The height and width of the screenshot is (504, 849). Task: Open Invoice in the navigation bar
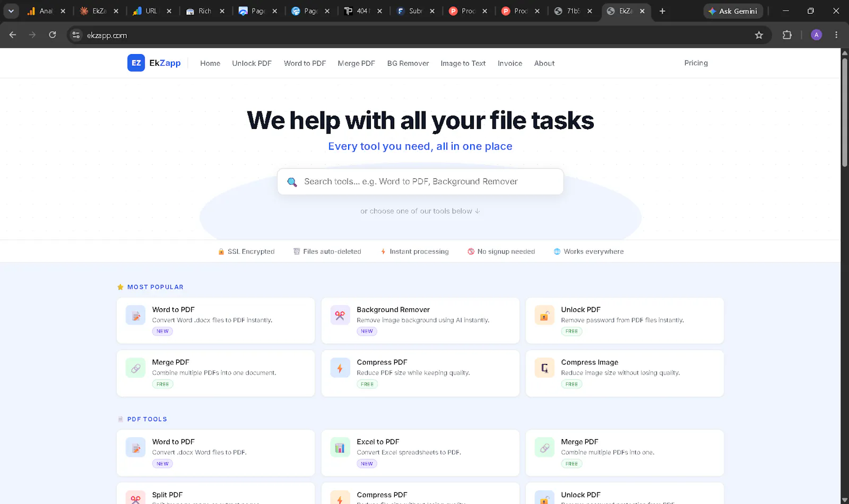click(x=510, y=63)
